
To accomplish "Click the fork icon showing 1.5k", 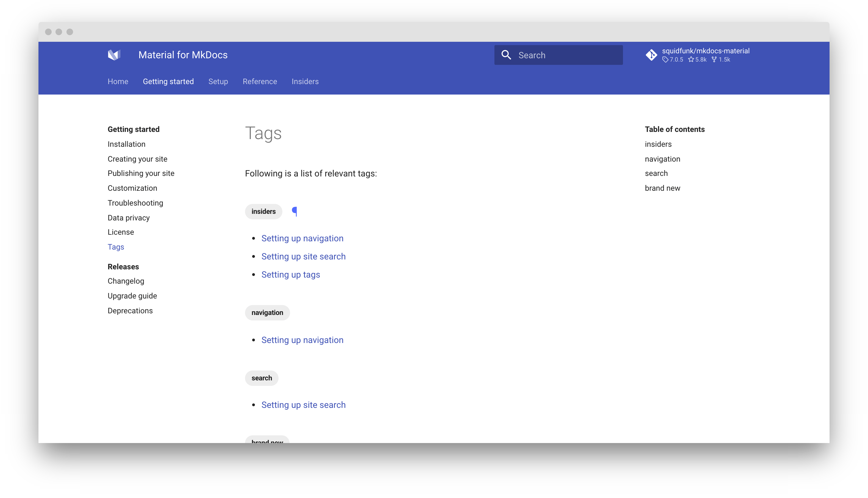I will pos(714,60).
